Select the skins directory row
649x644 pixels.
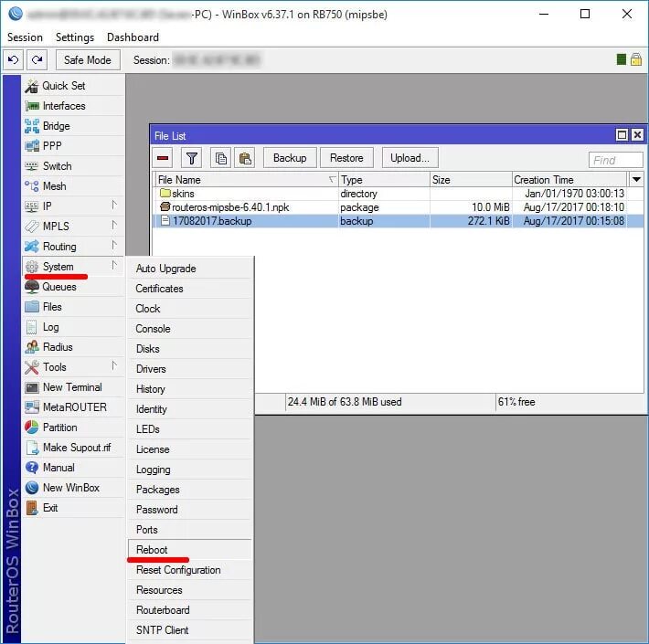[x=398, y=194]
